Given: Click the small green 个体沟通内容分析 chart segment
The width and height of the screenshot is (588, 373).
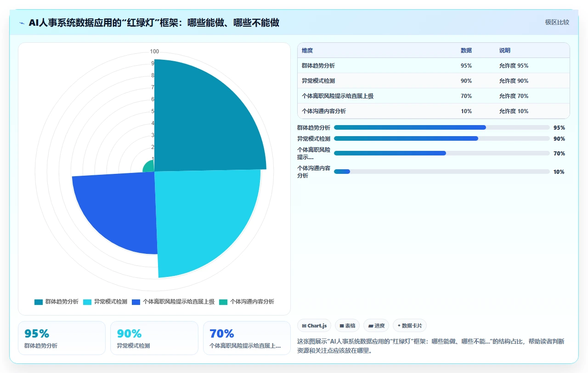Looking at the screenshot, I should click(x=149, y=166).
